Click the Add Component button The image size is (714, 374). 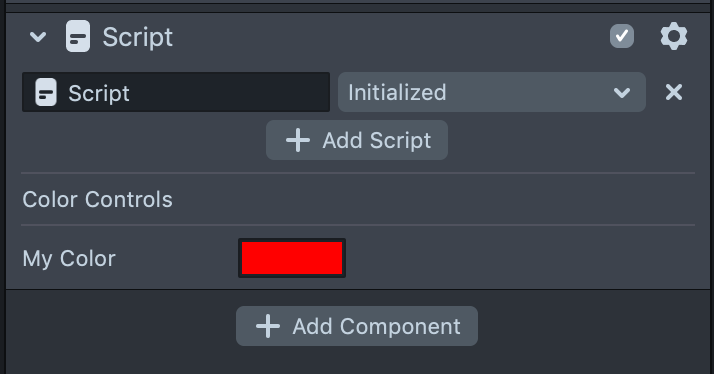click(x=357, y=326)
